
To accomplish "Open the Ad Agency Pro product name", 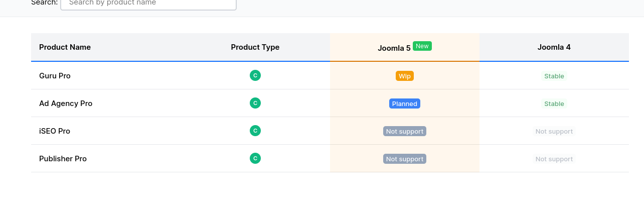I will (66, 103).
